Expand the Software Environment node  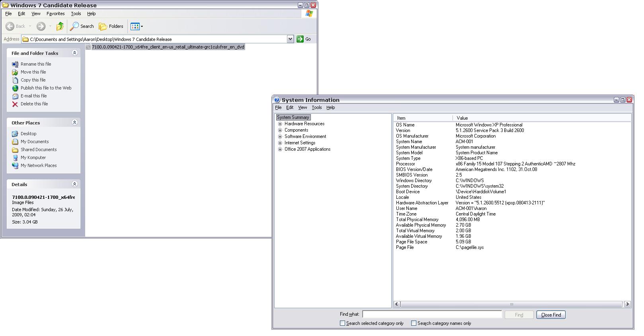coord(280,136)
